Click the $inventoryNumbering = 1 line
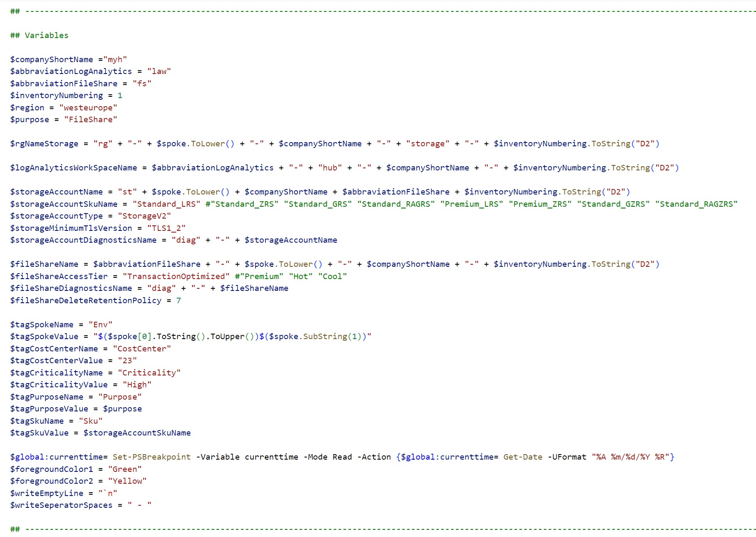Viewport: 756px width, 537px height. (x=66, y=96)
